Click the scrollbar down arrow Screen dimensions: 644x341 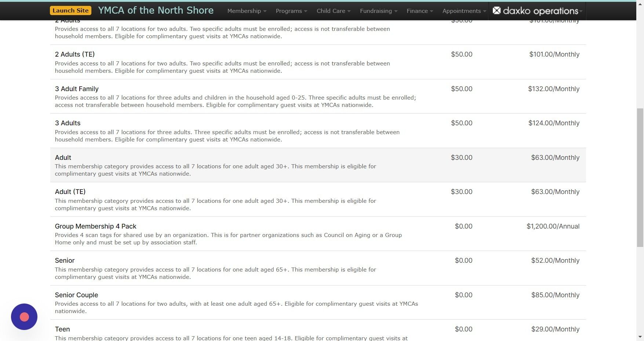639,337
